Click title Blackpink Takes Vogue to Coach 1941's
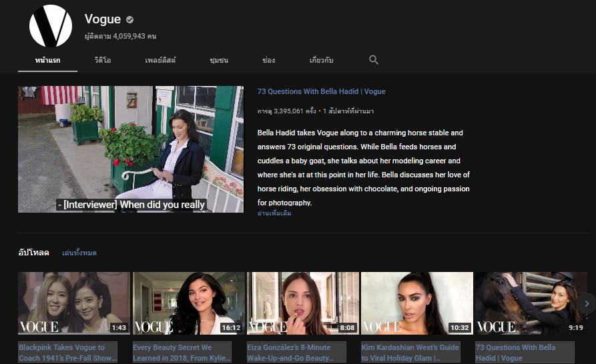 [67, 353]
